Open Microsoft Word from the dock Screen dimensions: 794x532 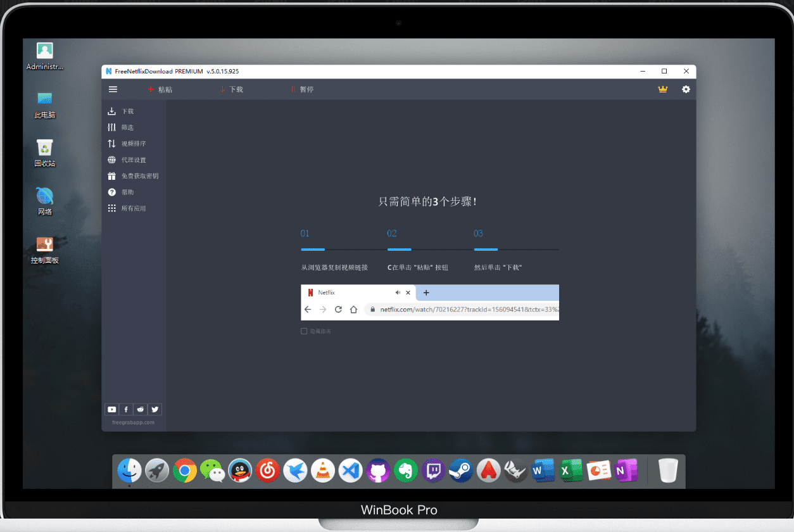pos(543,471)
